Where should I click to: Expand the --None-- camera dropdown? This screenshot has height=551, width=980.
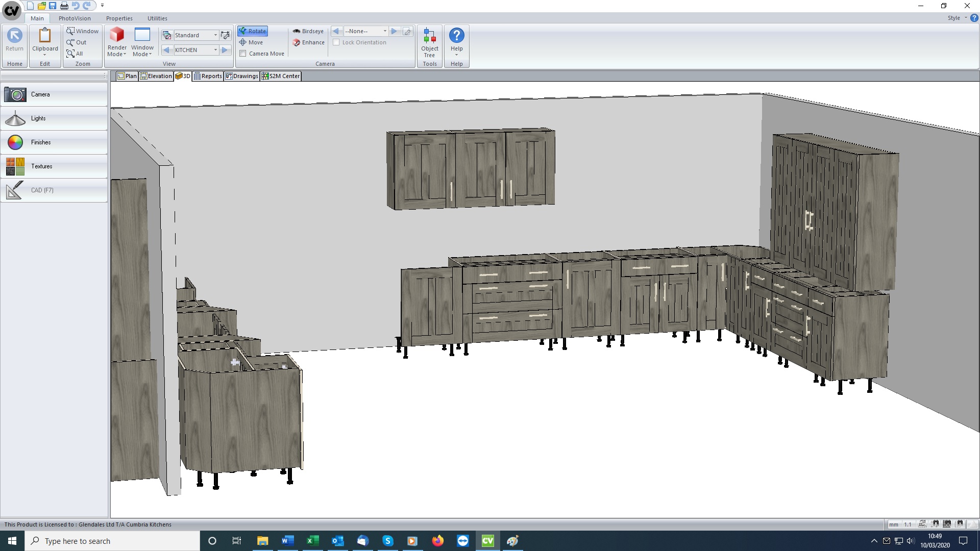click(385, 31)
